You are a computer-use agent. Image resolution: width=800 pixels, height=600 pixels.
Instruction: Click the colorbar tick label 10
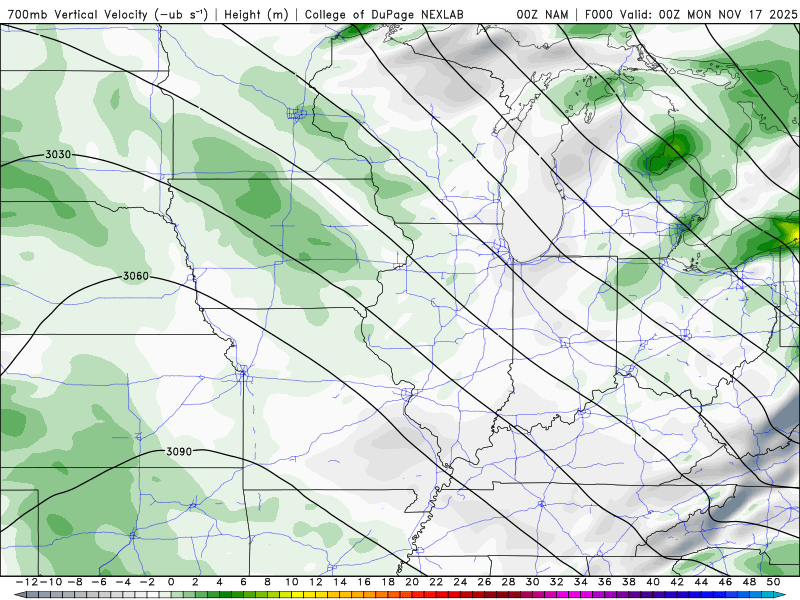click(x=291, y=582)
